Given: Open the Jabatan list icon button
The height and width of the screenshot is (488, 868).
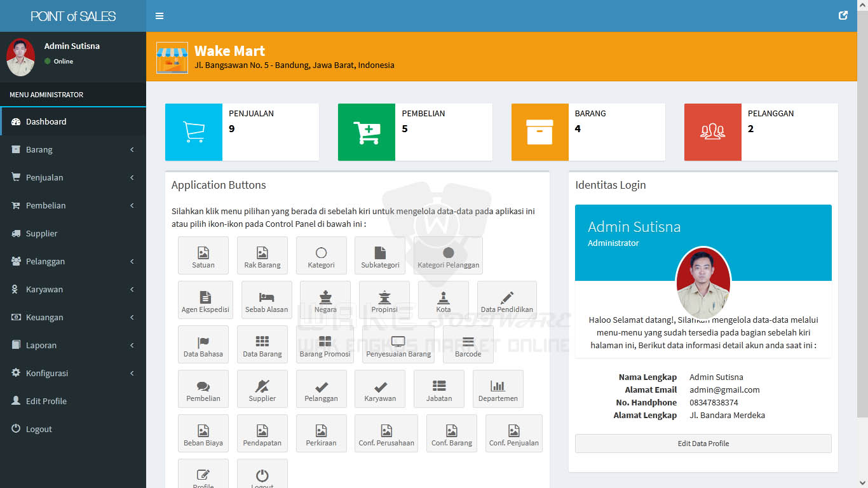Looking at the screenshot, I should 439,389.
